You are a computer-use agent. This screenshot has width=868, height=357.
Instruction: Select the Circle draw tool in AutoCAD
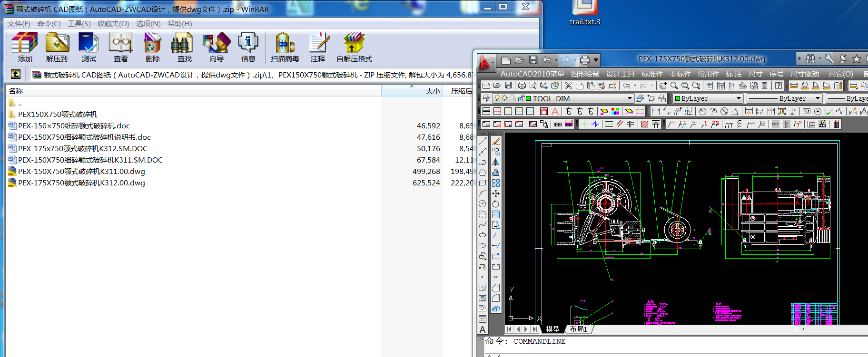[x=483, y=204]
